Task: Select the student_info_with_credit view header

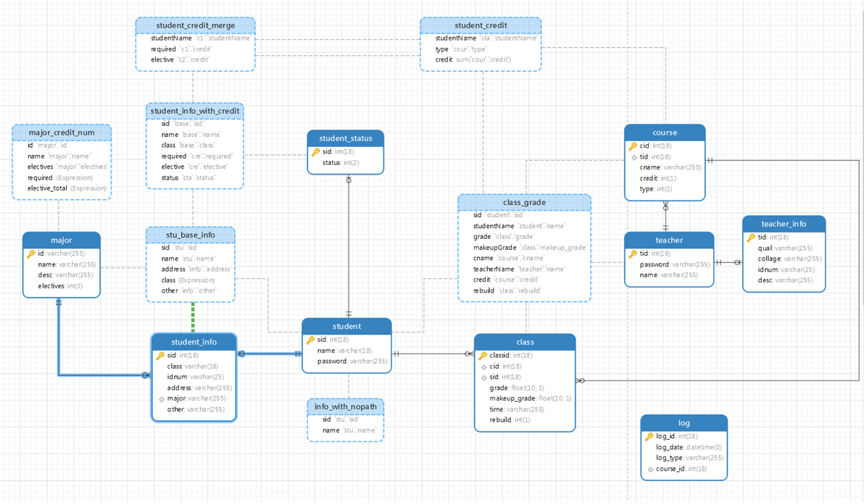Action: point(195,111)
